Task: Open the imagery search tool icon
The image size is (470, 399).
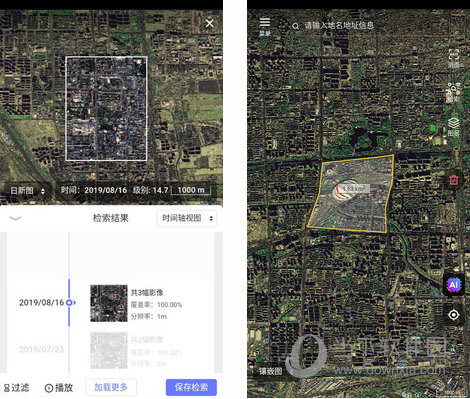Action: (x=453, y=92)
